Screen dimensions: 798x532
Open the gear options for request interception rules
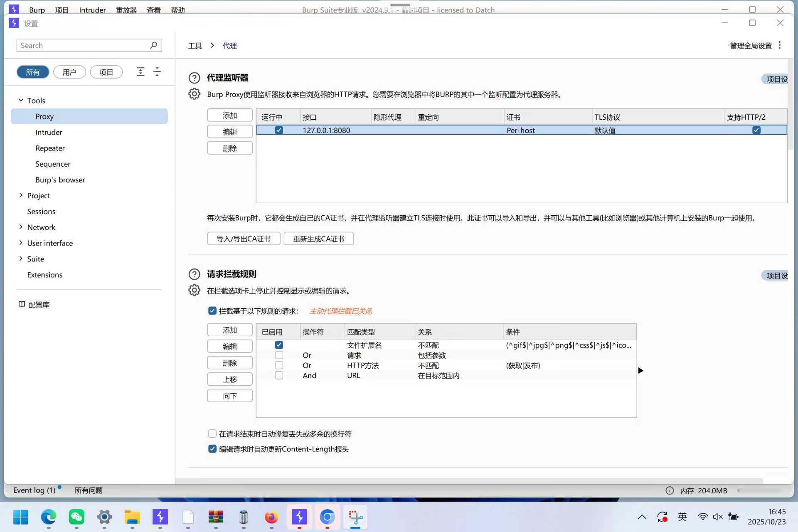click(194, 290)
